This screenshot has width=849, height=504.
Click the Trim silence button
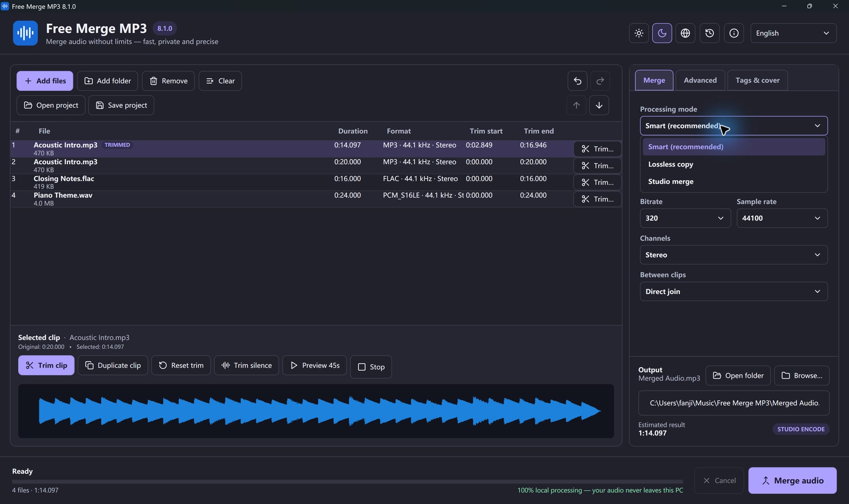pyautogui.click(x=246, y=365)
